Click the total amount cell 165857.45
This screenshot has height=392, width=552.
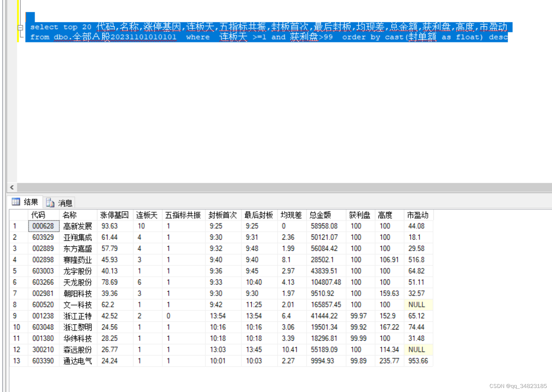coord(326,304)
